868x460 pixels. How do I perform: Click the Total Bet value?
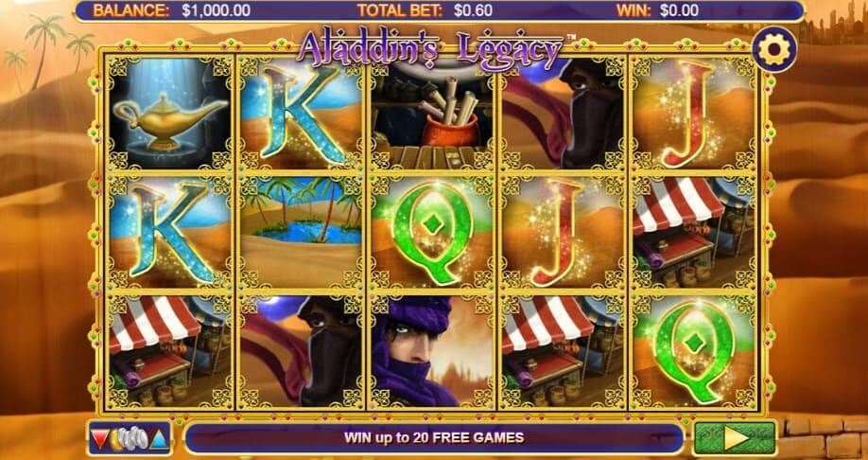tap(474, 10)
